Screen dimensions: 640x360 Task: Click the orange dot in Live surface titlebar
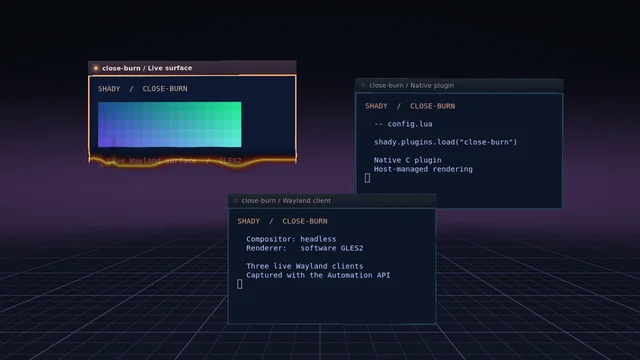(96, 68)
